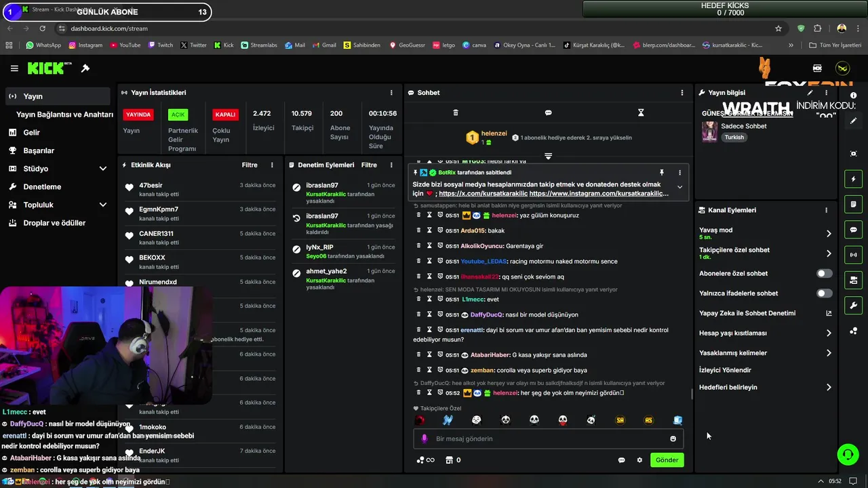The width and height of the screenshot is (868, 488).
Task: Open the hamburger menu beside Kick logo
Action: pos(14,68)
